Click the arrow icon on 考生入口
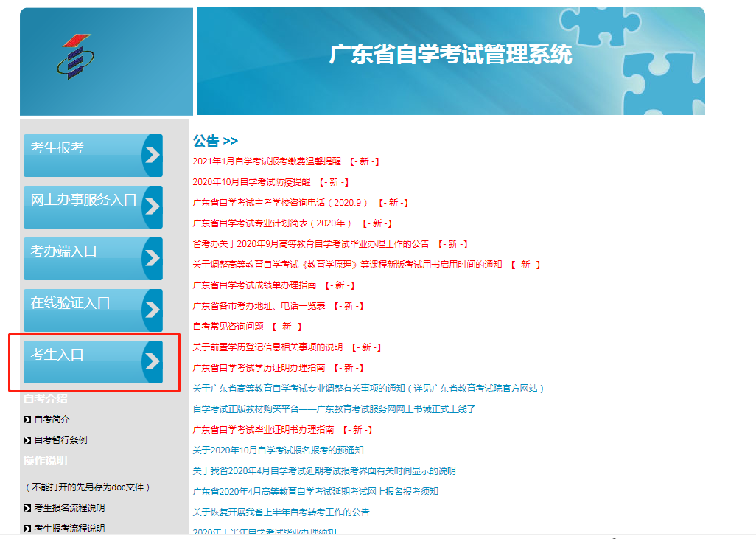The width and height of the screenshot is (756, 539). [152, 362]
